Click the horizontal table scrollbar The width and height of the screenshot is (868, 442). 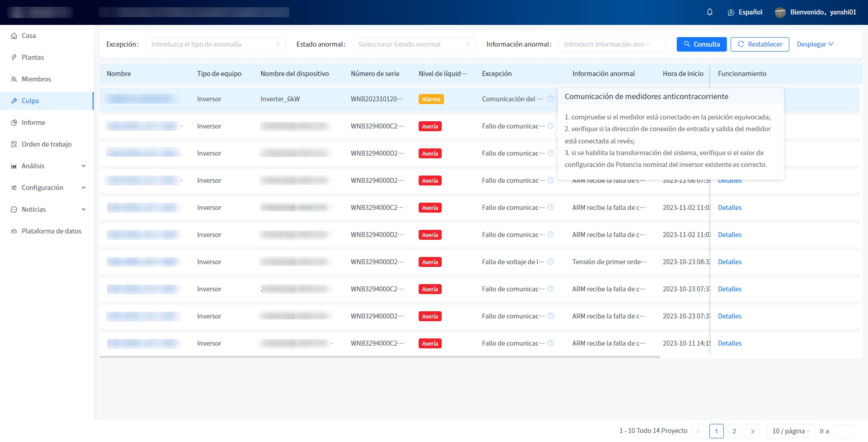point(380,357)
